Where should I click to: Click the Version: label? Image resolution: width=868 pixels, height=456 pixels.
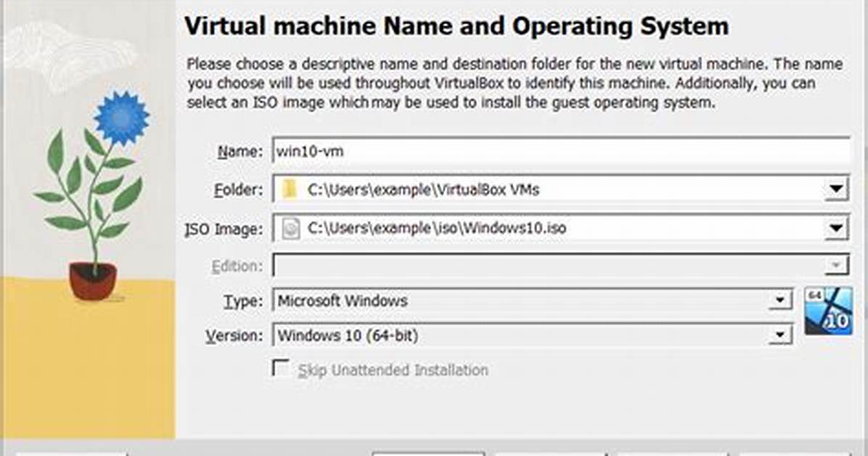(234, 335)
